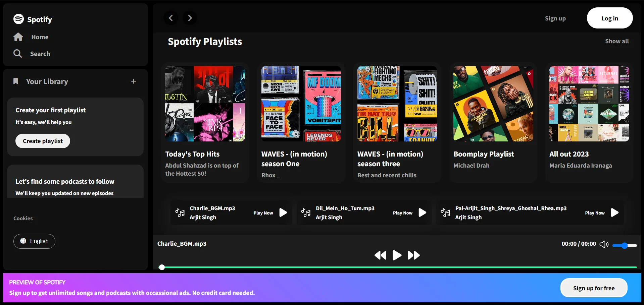This screenshot has height=305, width=644.
Task: Click the 00:00 / 00:00 time display
Action: click(579, 244)
